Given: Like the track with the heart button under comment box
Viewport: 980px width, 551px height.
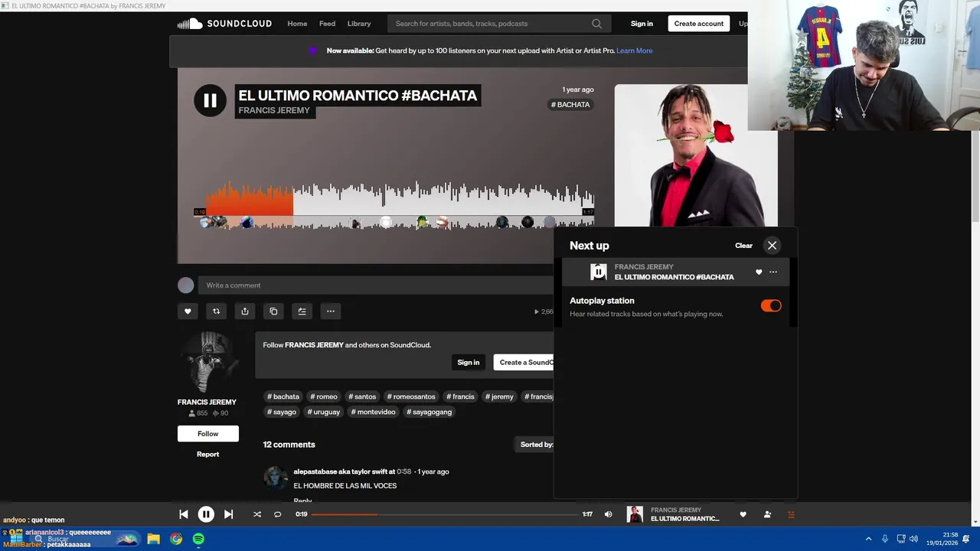Looking at the screenshot, I should click(188, 311).
